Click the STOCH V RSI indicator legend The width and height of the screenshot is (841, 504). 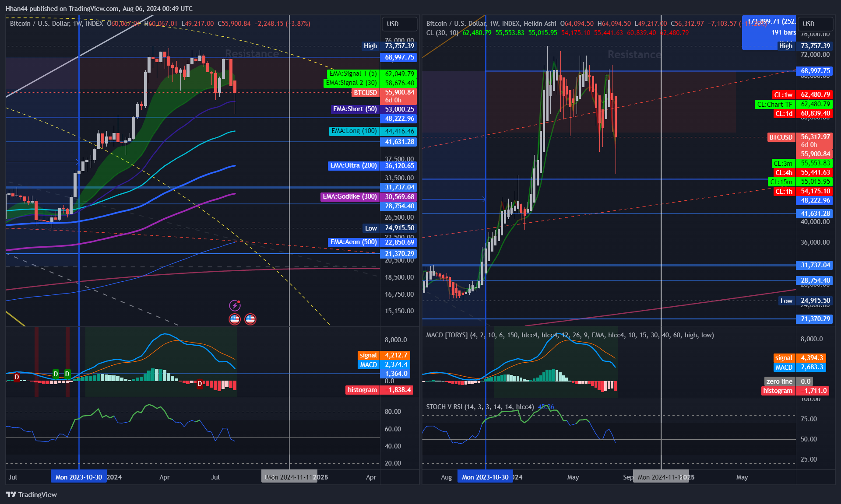tap(480, 407)
